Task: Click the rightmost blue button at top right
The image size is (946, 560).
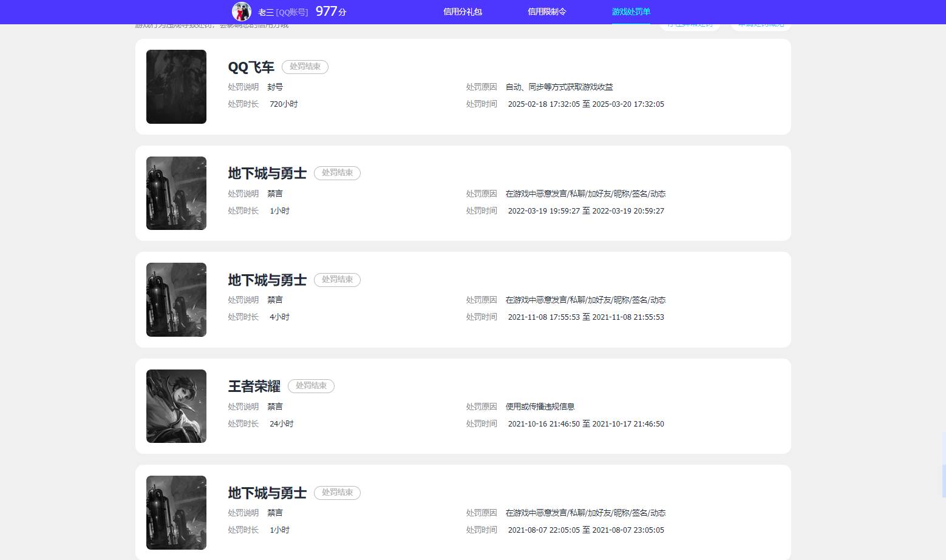Action: pos(760,24)
